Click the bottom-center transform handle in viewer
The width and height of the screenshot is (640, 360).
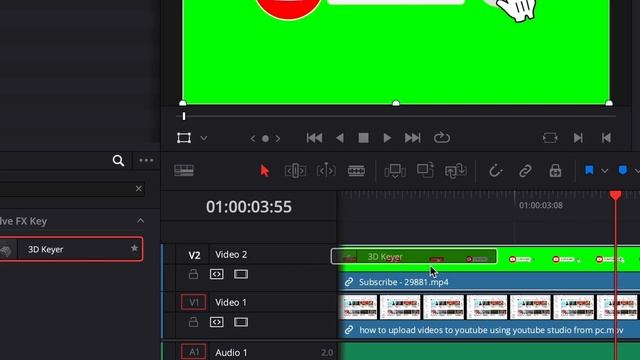(x=396, y=103)
